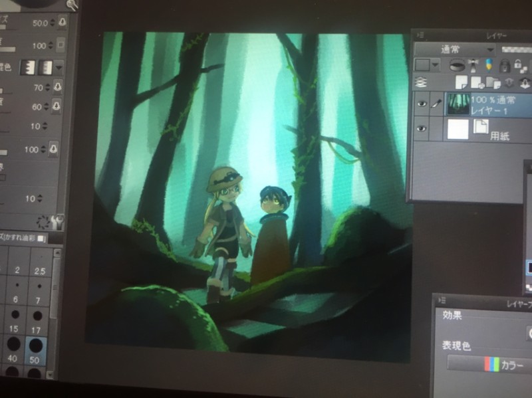
Task: Click the magnifier key icon at top
Action: point(72,5)
